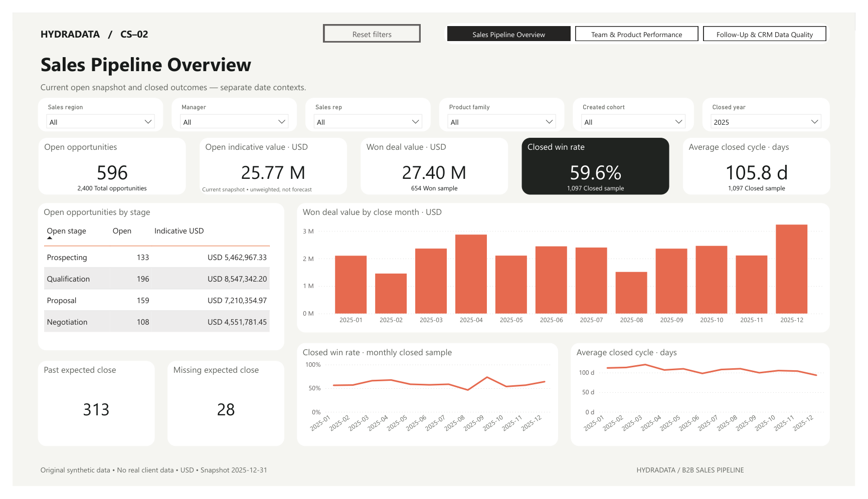Screen dimensions: 868x499
Task: Click the HYDRADATA / CS-02 header text
Action: pos(94,34)
